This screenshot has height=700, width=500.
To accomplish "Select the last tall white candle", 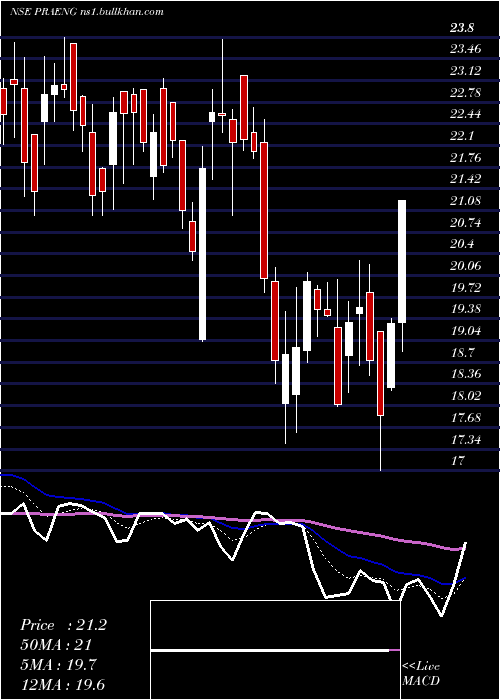I will pyautogui.click(x=402, y=261).
